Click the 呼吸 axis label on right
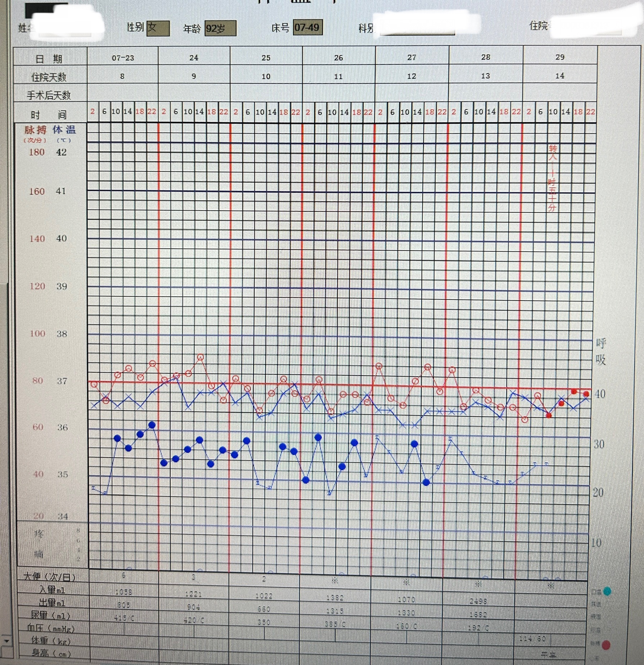This screenshot has height=665, width=644. [x=601, y=351]
